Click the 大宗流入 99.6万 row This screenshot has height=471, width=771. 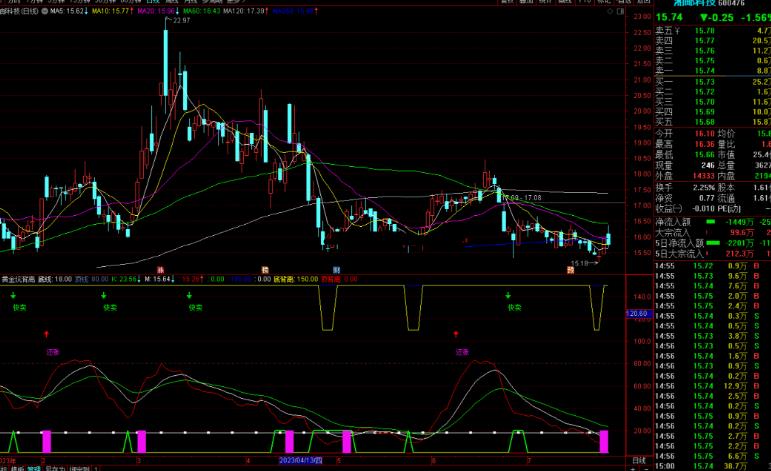[713, 233]
